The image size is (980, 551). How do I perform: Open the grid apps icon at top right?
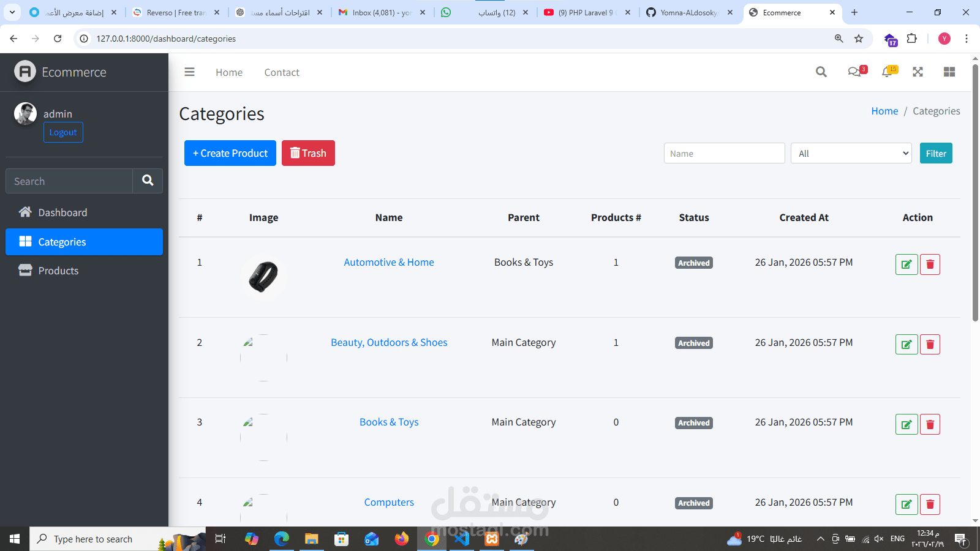(x=949, y=72)
